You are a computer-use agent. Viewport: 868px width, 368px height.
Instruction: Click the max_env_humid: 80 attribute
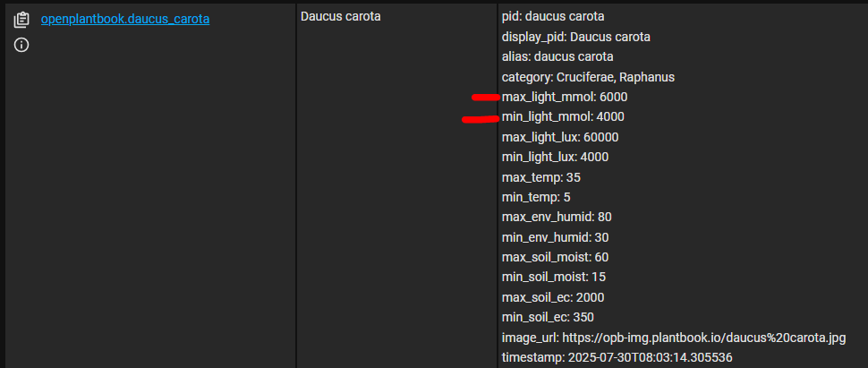(x=557, y=218)
